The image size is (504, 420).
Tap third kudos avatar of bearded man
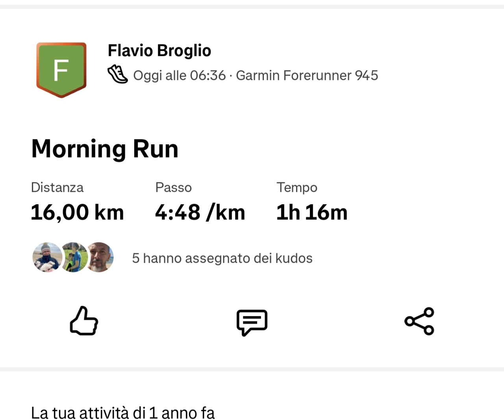tap(100, 257)
